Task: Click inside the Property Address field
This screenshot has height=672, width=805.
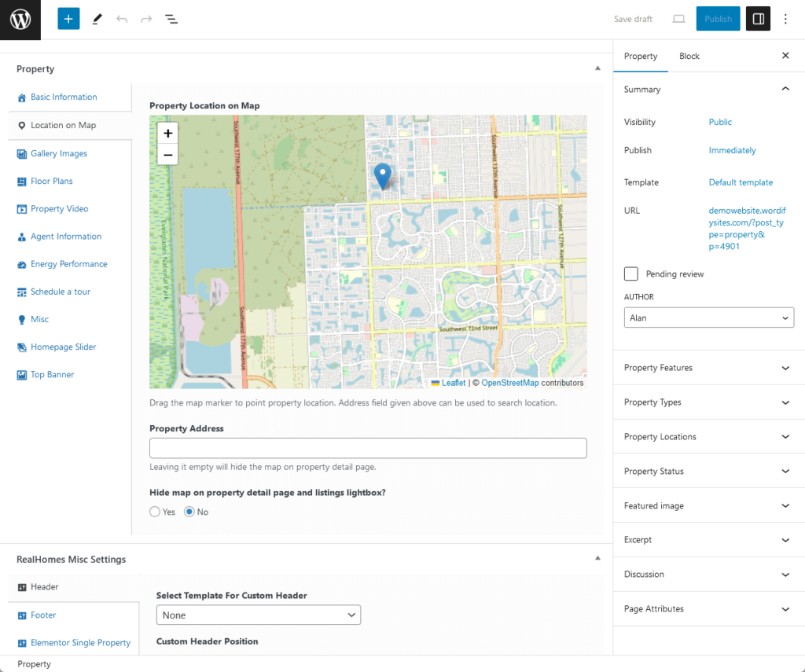Action: coord(368,448)
